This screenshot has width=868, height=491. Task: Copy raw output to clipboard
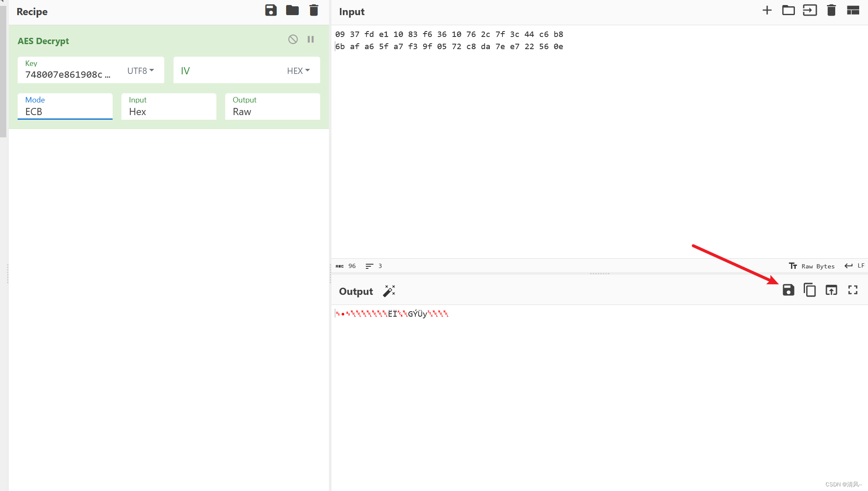click(810, 290)
